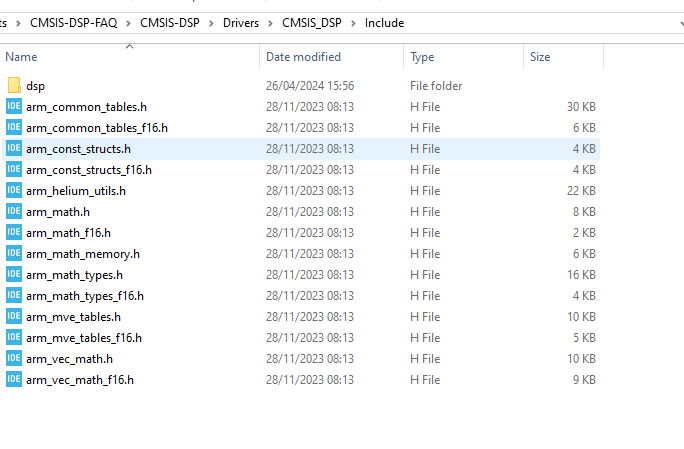Select file name arm_math.h

click(58, 212)
